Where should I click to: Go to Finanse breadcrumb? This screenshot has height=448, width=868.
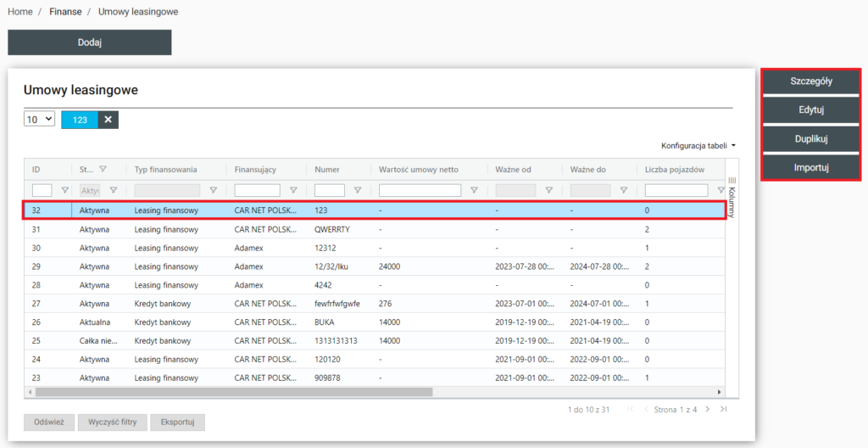pyautogui.click(x=65, y=12)
